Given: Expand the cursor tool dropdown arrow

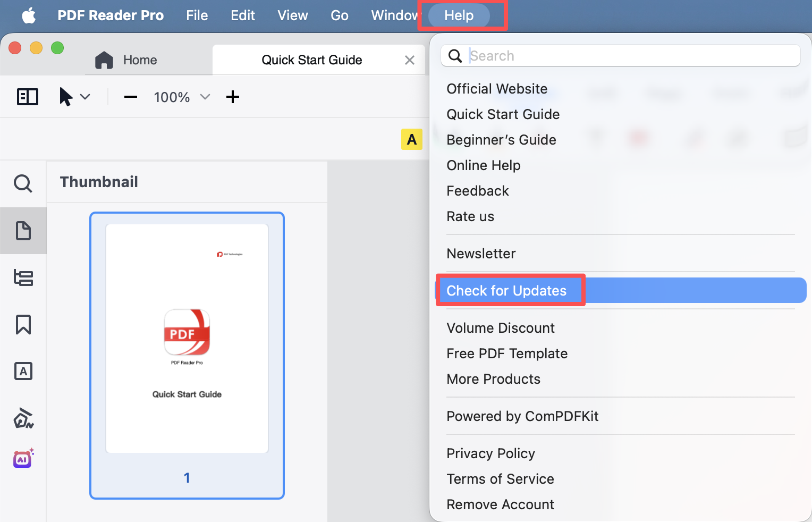Looking at the screenshot, I should (85, 97).
